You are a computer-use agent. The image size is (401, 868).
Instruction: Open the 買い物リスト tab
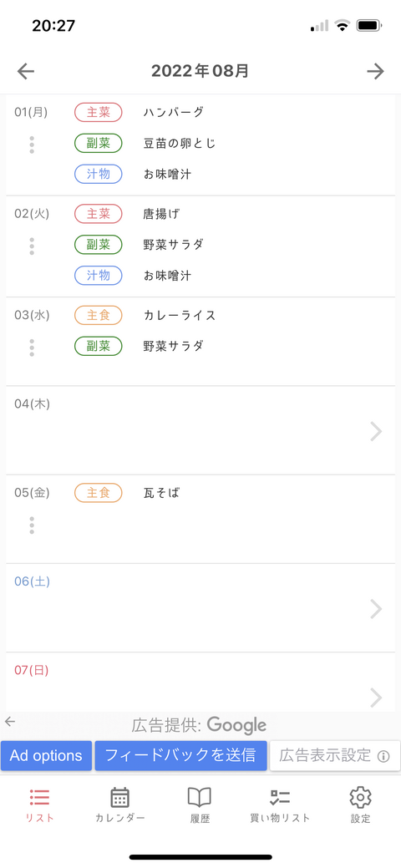click(280, 805)
